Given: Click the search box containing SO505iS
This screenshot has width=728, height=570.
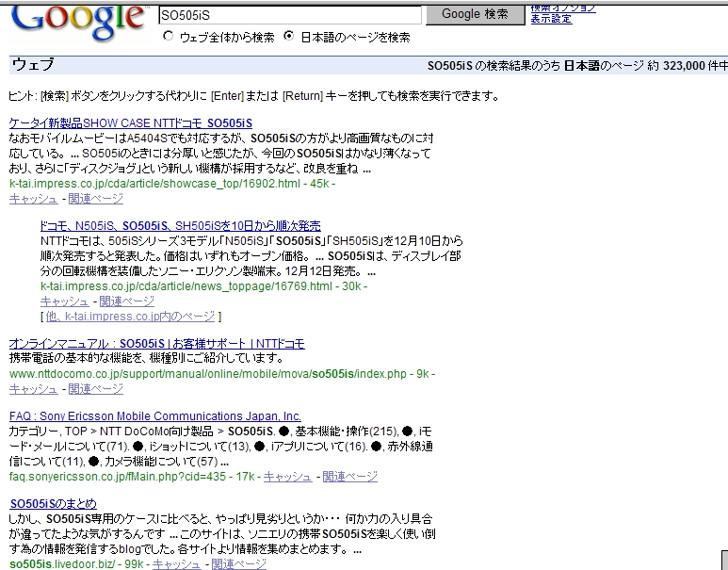Looking at the screenshot, I should click(290, 15).
